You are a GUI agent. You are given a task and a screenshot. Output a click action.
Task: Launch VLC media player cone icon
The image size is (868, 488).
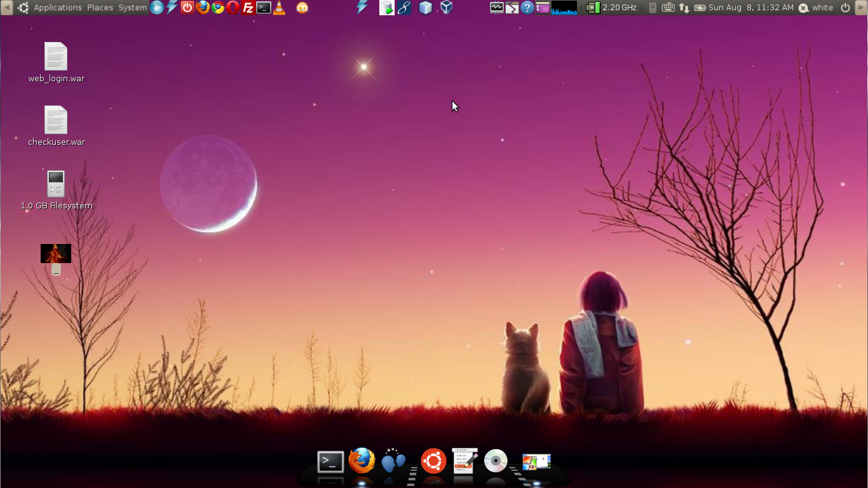point(279,8)
